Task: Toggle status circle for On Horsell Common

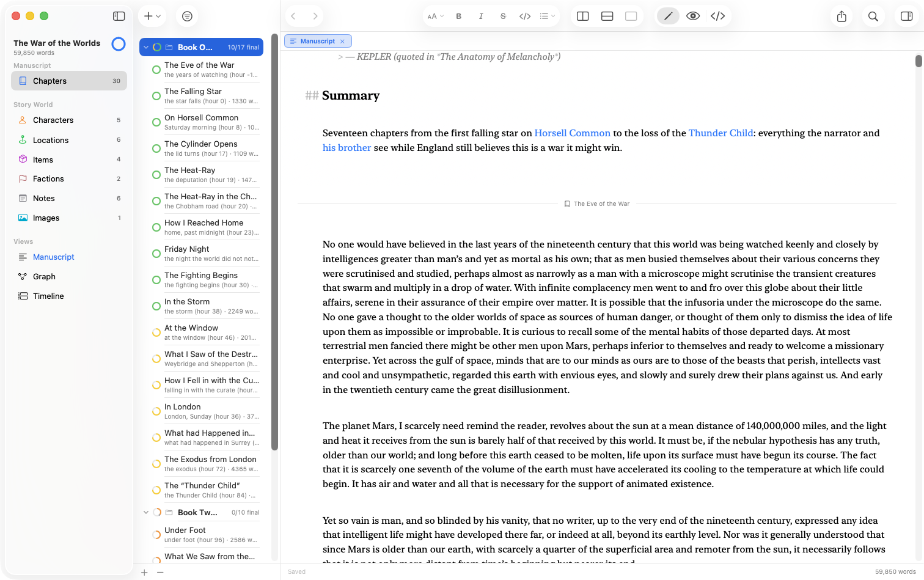Action: point(156,122)
